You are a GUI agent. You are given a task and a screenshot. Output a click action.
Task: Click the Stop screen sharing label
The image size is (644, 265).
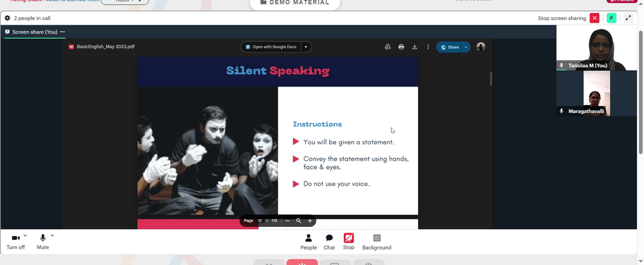tap(562, 18)
